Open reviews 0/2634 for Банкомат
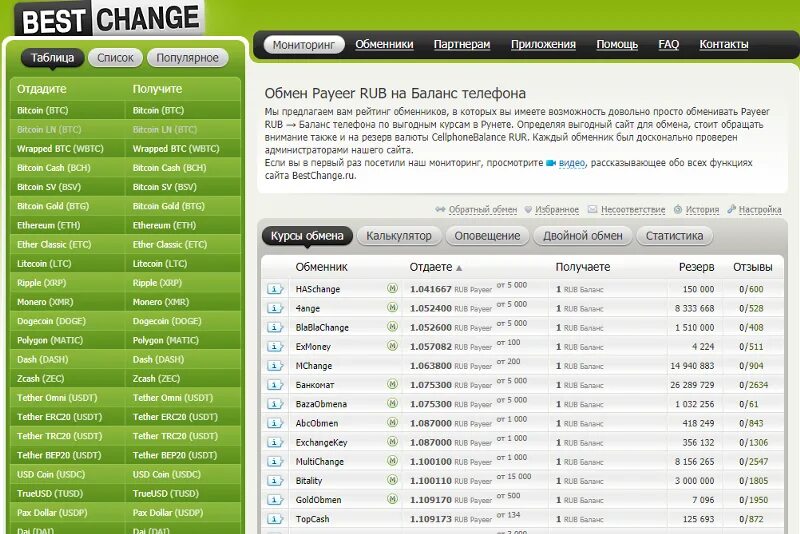The width and height of the screenshot is (800, 534). [754, 385]
